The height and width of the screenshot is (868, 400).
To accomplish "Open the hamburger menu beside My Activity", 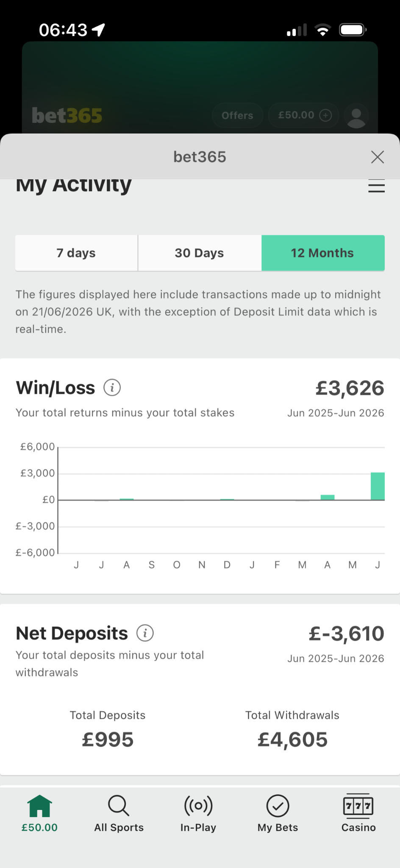I will coord(376,186).
